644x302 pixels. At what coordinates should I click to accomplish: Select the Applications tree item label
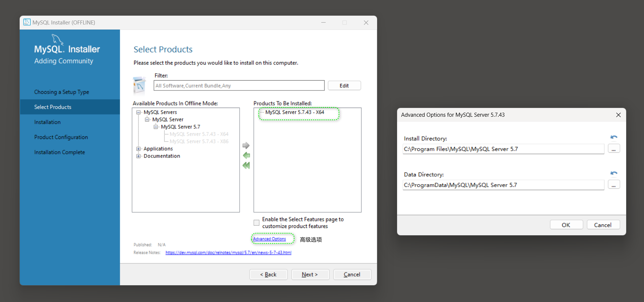point(158,149)
